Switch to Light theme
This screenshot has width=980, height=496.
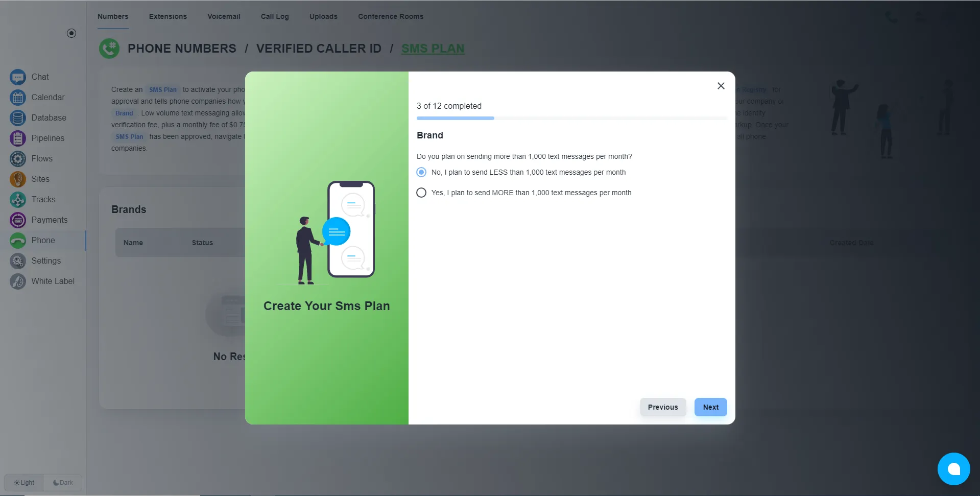point(24,483)
